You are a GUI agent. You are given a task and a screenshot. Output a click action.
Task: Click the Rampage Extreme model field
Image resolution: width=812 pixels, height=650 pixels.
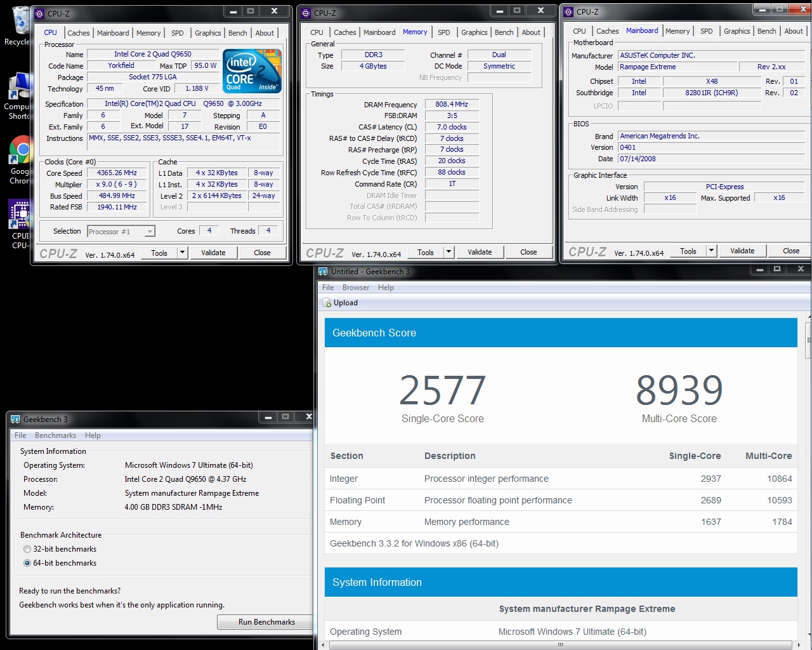point(678,67)
